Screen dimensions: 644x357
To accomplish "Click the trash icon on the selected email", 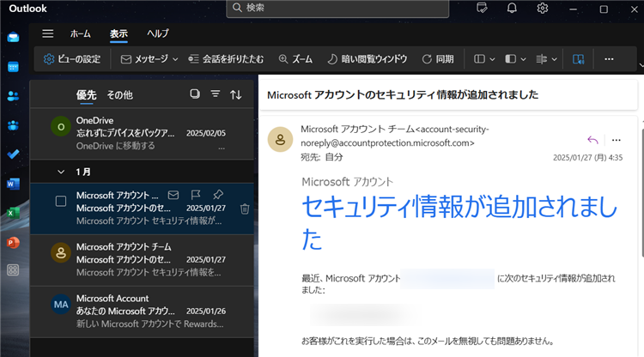I will (x=245, y=208).
